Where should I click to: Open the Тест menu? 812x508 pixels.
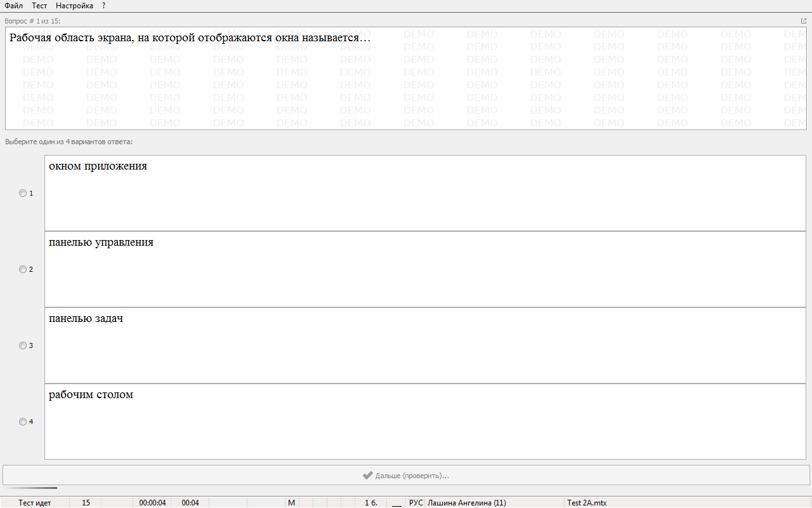click(39, 6)
